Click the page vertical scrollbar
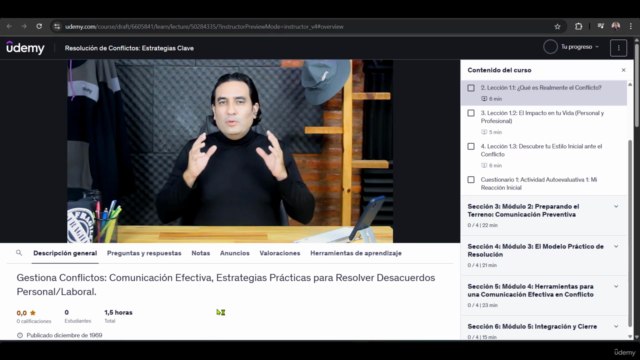Screen dimensions: 640x360 point(637,86)
